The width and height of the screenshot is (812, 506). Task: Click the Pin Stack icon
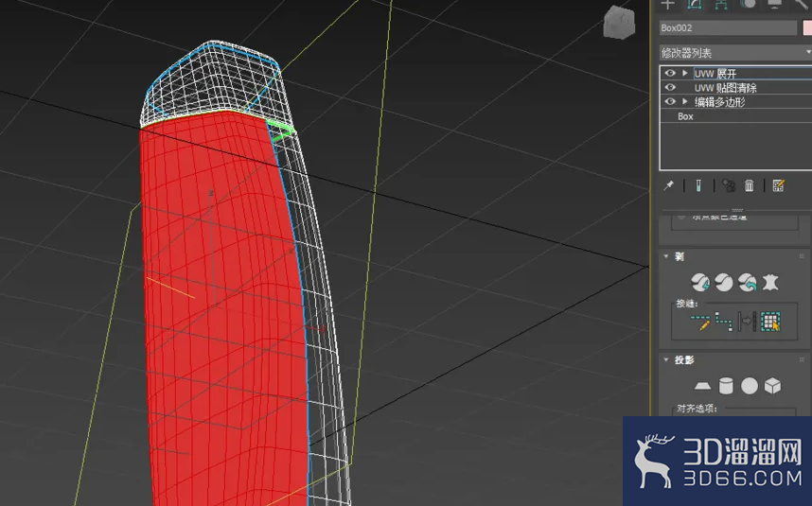[668, 185]
